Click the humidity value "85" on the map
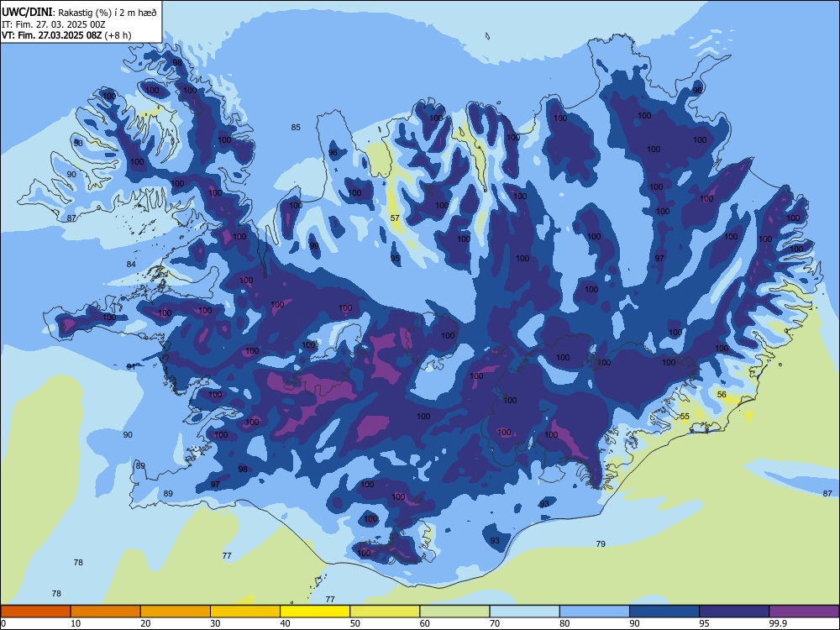Screen dimensions: 840x630 click(296, 128)
